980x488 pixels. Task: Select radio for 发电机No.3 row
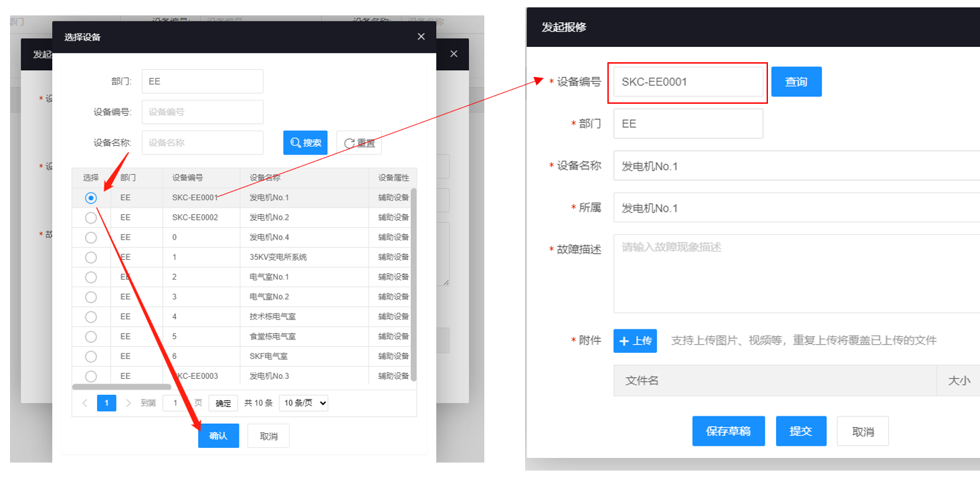pos(91,376)
